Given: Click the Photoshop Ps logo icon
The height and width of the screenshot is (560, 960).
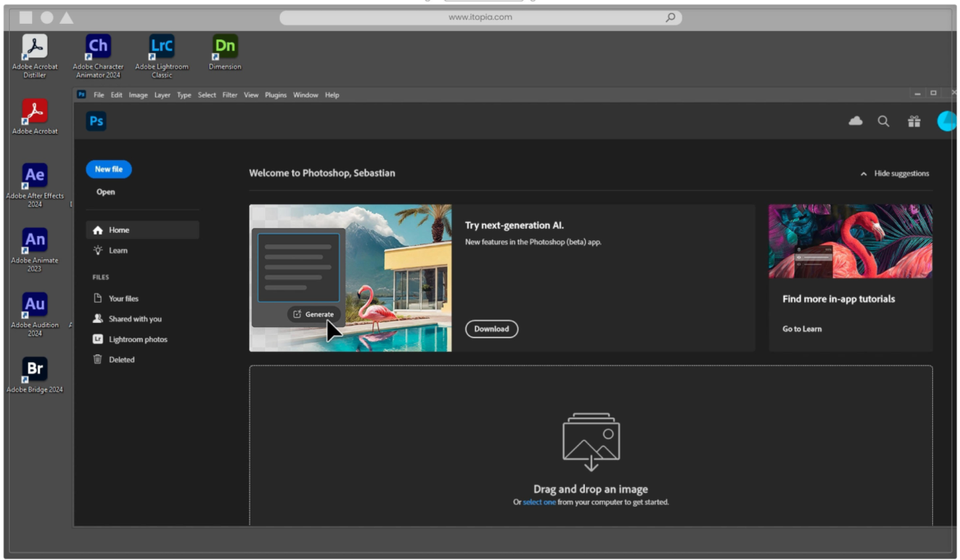Looking at the screenshot, I should click(96, 121).
